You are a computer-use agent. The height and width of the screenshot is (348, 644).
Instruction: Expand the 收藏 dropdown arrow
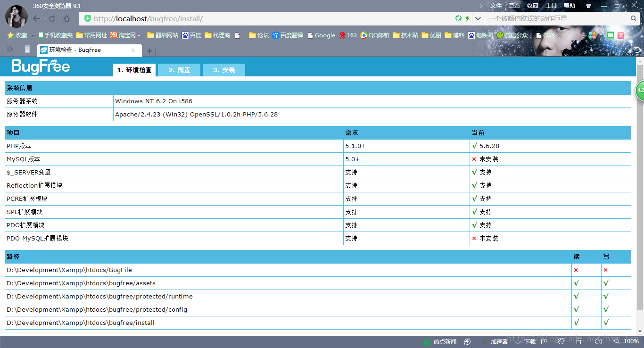(x=33, y=35)
